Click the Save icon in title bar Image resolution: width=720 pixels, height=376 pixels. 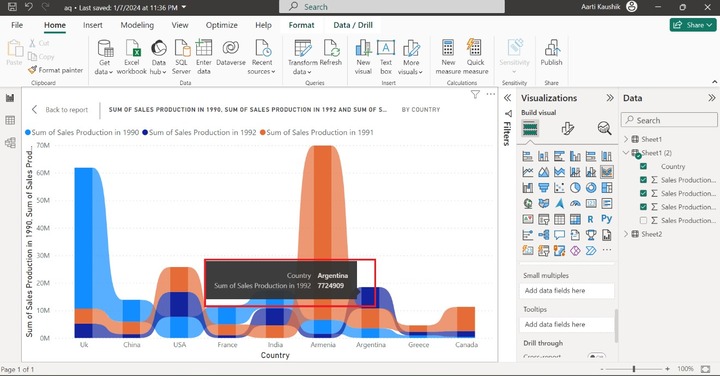click(13, 7)
